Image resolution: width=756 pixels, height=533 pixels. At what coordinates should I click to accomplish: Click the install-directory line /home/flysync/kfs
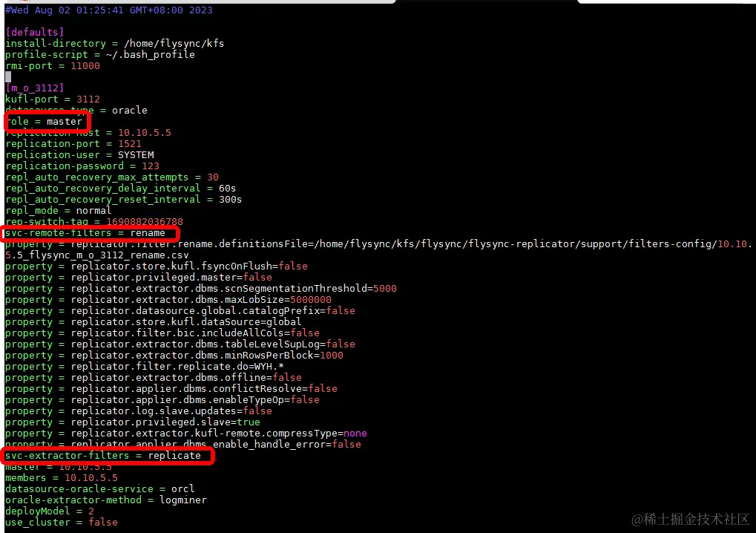point(114,43)
